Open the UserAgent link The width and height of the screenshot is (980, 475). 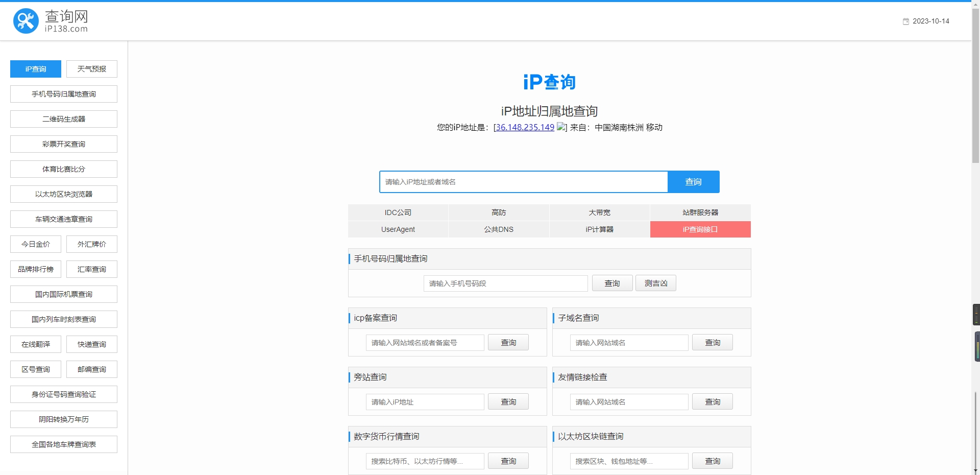click(398, 229)
